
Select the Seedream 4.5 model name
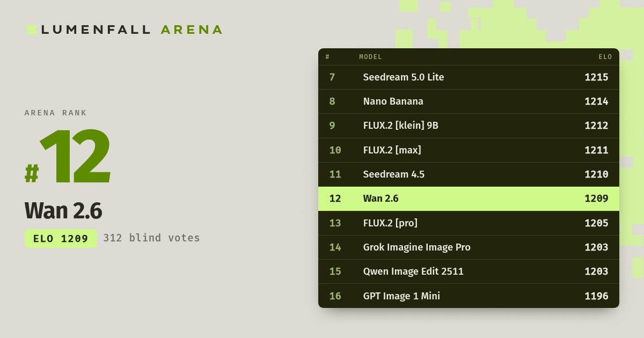394,174
